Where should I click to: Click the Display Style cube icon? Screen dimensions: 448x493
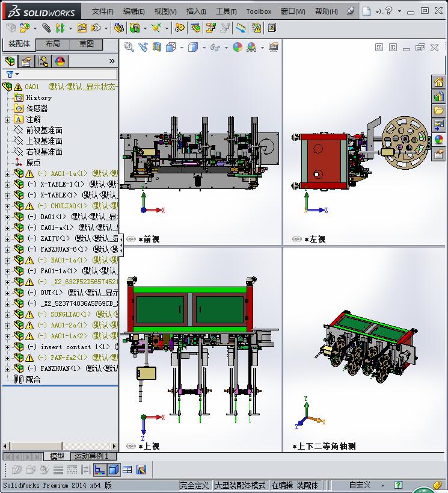click(193, 47)
